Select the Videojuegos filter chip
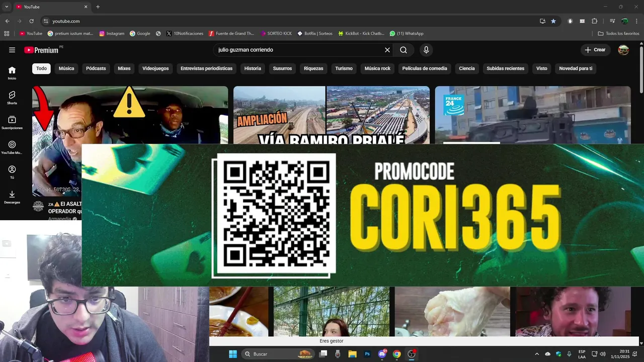 (x=155, y=68)
